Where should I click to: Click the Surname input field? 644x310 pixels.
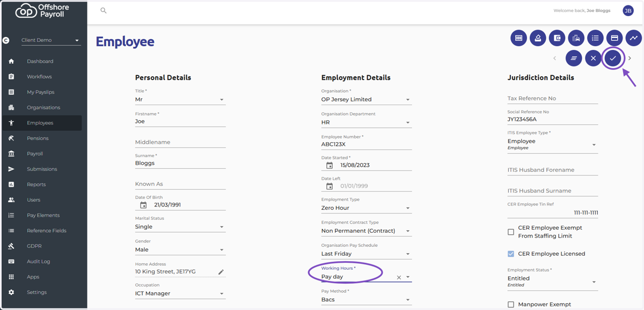[x=180, y=163]
